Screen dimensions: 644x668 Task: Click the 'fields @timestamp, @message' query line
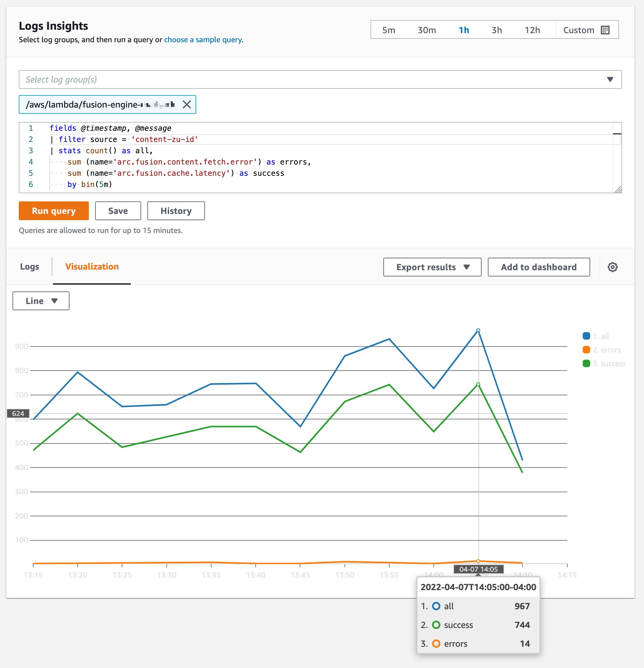[x=110, y=128]
